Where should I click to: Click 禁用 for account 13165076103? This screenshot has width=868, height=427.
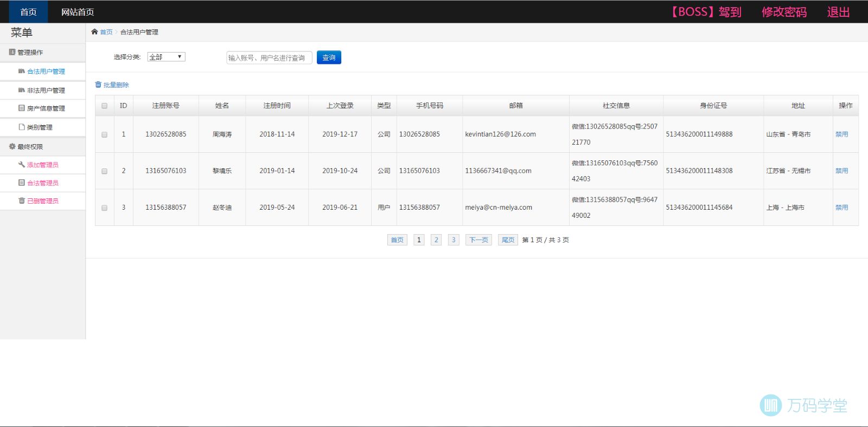pyautogui.click(x=841, y=171)
